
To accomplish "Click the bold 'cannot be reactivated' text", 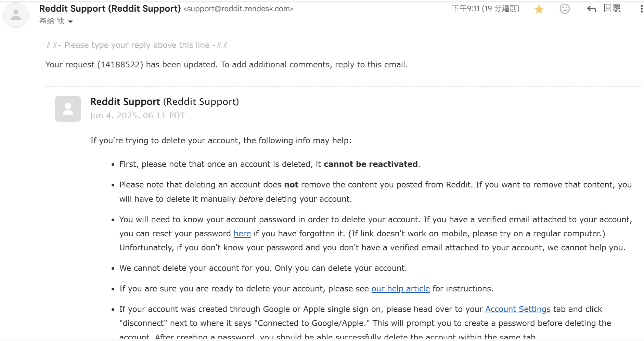I will click(x=371, y=164).
